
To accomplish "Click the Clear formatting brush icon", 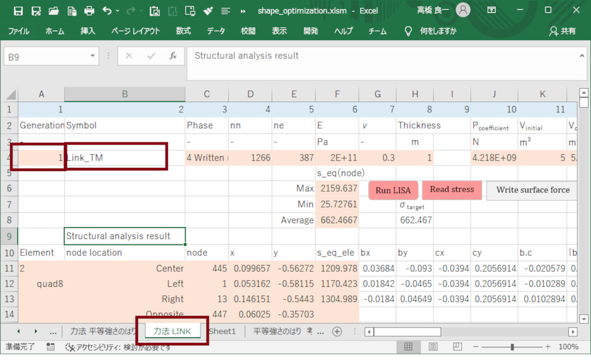I will pyautogui.click(x=208, y=11).
